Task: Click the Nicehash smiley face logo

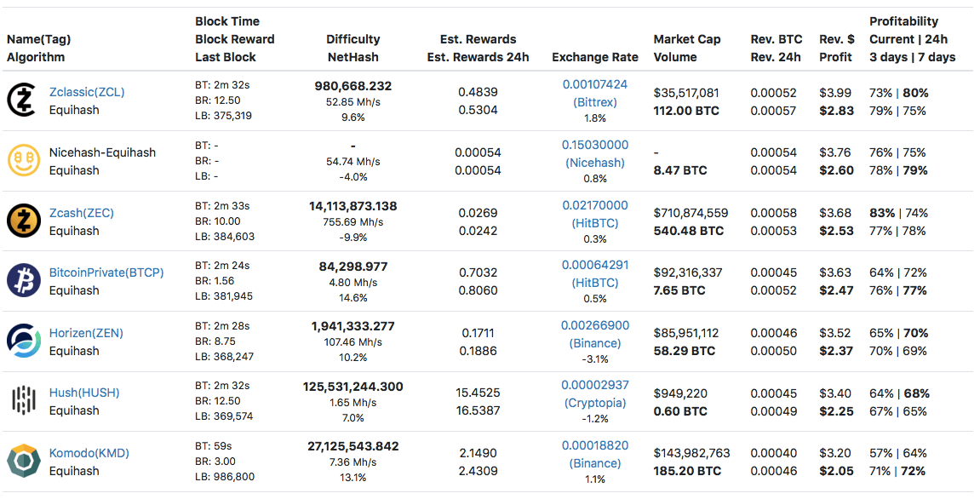Action: [23, 161]
